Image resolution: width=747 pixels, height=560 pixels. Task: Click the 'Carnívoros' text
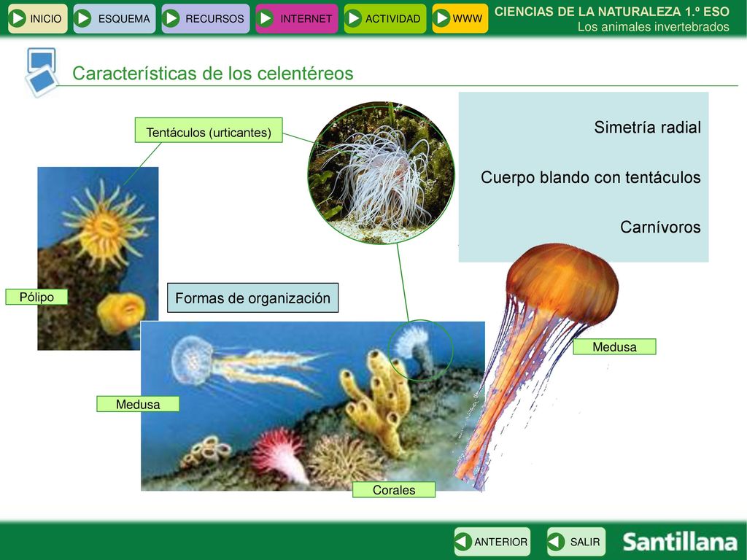click(660, 227)
